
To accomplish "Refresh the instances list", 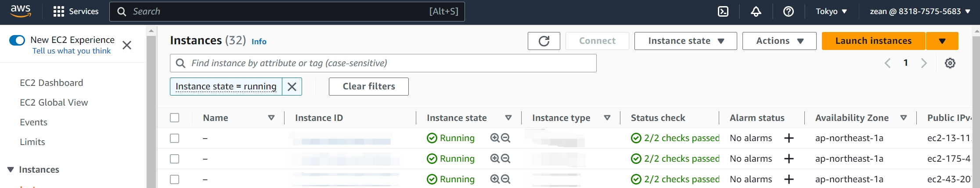I will (x=544, y=41).
